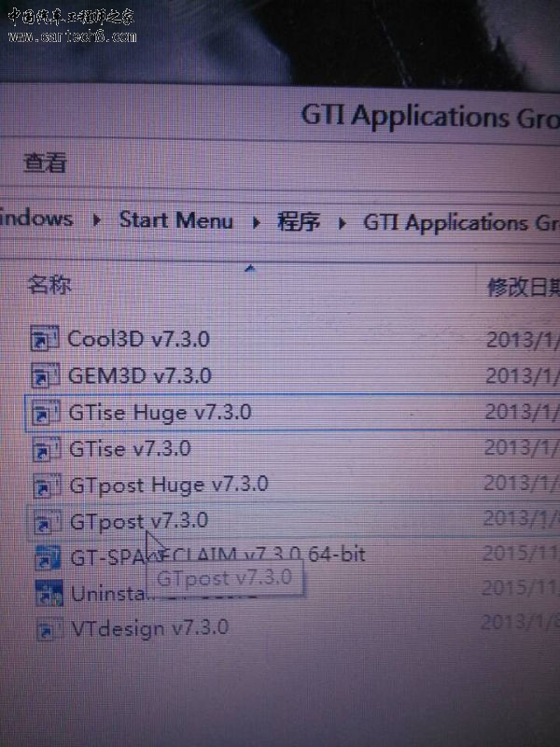This screenshot has width=560, height=747.
Task: Expand the arrow before Start Menu breadcrumb
Action: (97, 219)
